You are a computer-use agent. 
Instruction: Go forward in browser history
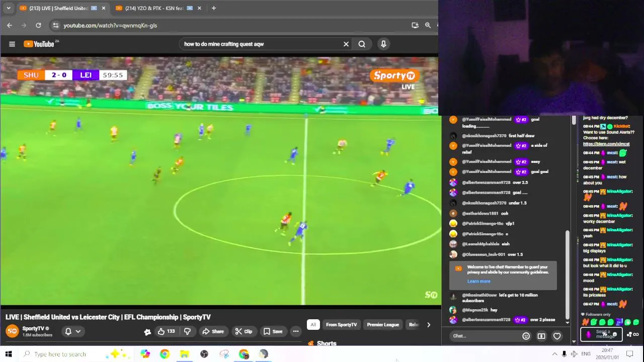coord(24,25)
